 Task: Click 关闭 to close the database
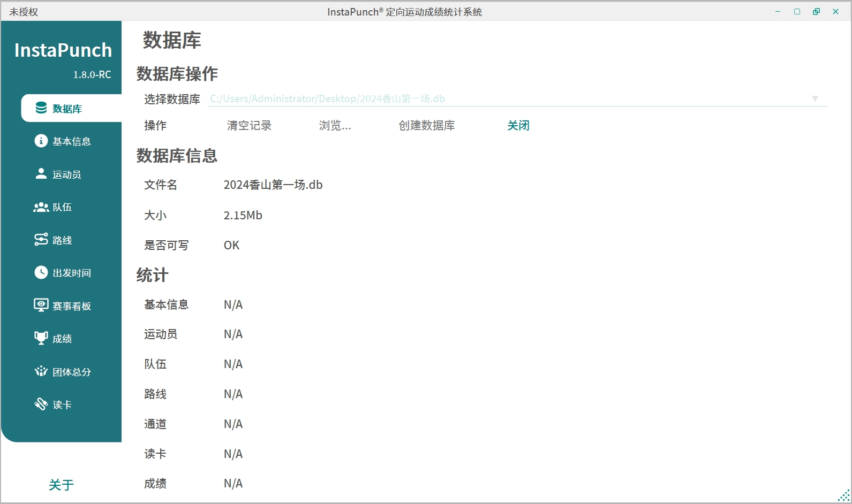(518, 126)
